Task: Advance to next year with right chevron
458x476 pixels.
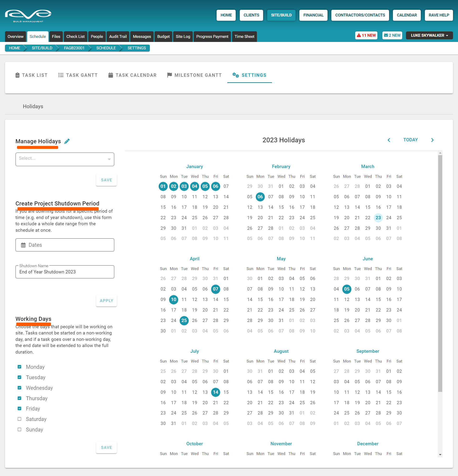Action: click(x=432, y=140)
